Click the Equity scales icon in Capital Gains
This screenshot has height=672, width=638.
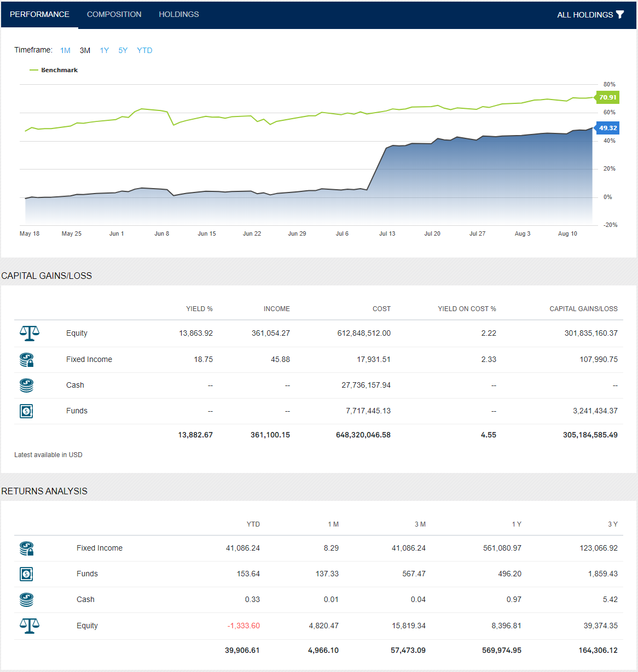tap(29, 333)
